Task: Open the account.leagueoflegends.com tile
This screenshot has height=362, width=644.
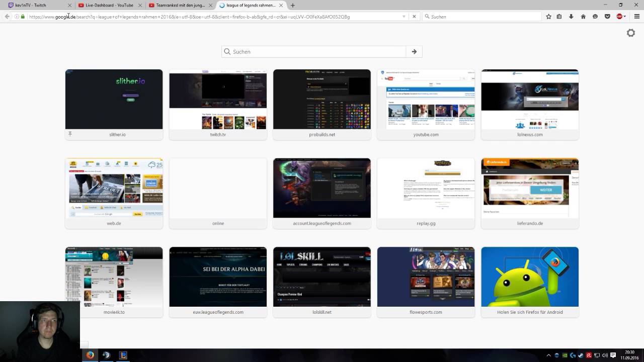Action: [322, 193]
